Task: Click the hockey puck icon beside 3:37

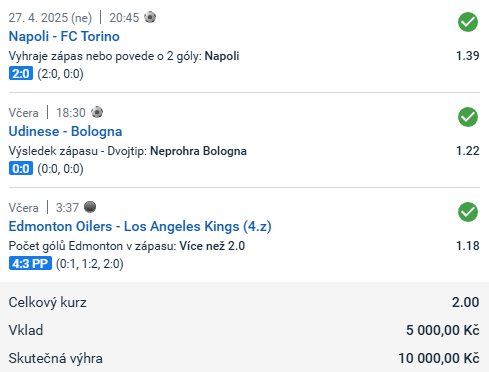Action: tap(90, 207)
